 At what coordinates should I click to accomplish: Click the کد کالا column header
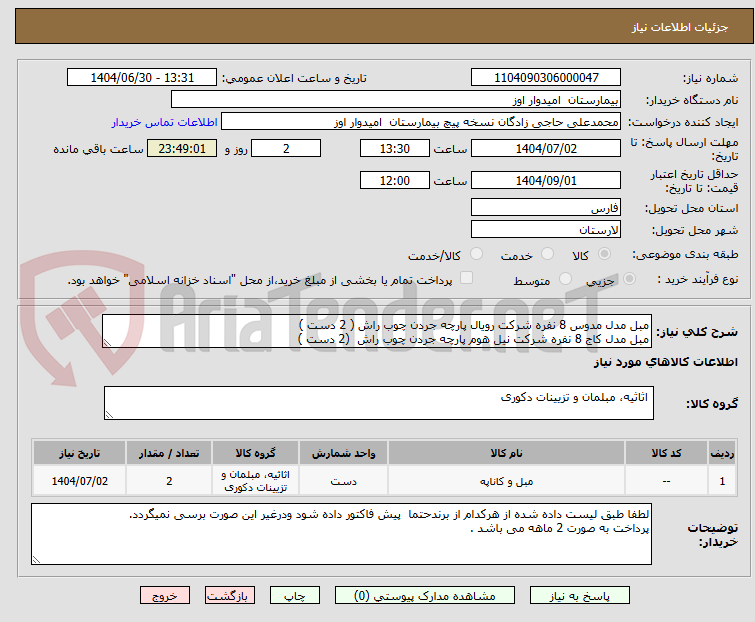tap(666, 453)
